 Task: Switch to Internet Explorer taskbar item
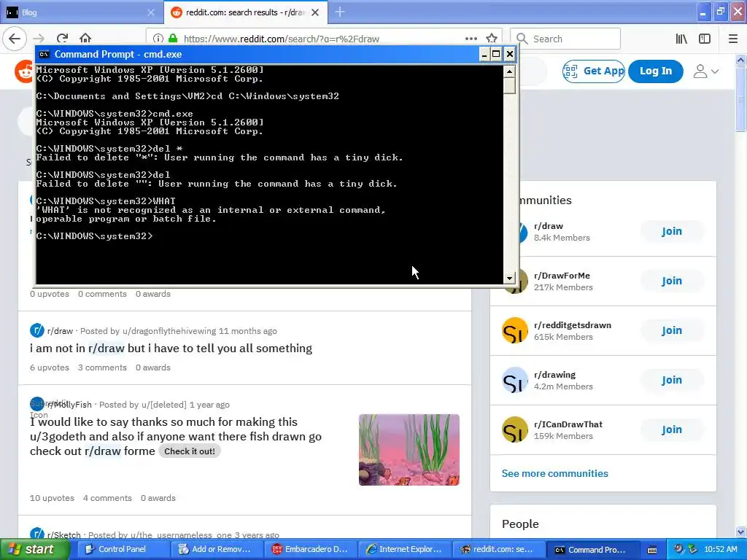click(404, 550)
